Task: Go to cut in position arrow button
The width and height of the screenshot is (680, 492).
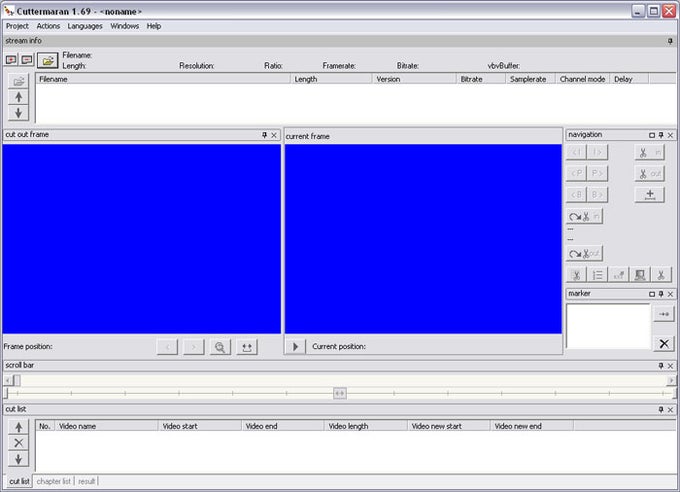Action: 585,216
